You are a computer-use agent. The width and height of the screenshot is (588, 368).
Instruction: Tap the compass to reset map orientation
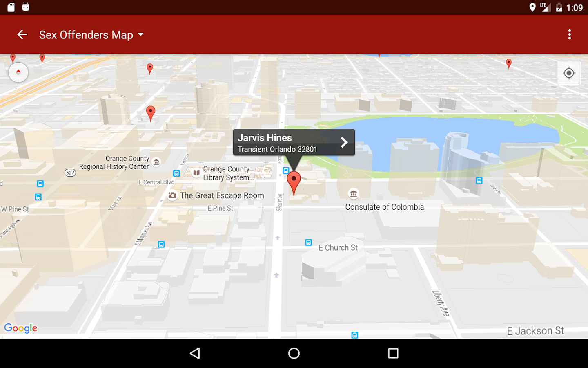click(x=18, y=72)
